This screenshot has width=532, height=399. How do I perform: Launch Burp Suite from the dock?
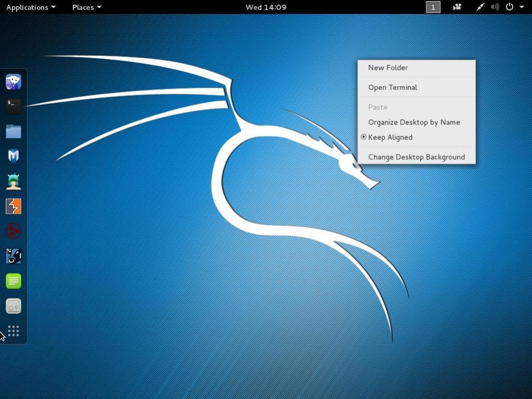[x=14, y=207]
